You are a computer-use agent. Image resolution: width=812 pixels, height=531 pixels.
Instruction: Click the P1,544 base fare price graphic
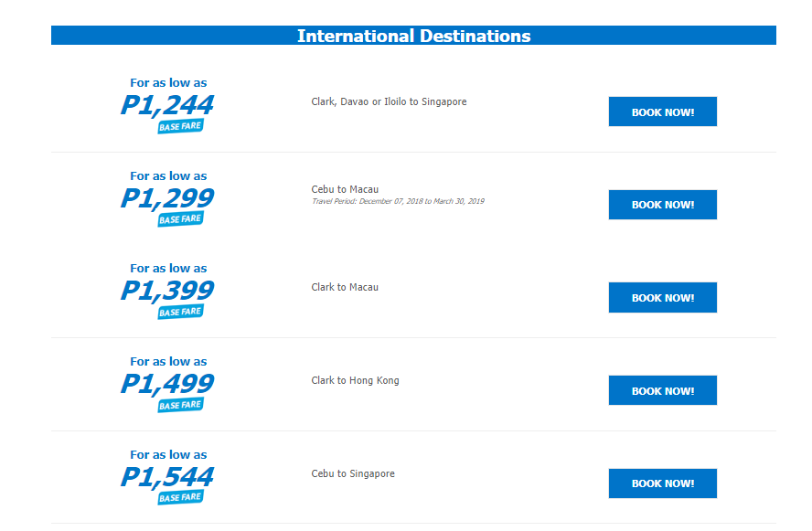[167, 477]
